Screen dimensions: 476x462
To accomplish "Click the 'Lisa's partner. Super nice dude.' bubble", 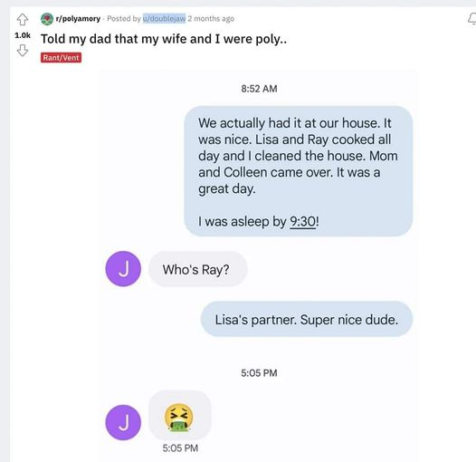I will pyautogui.click(x=307, y=319).
